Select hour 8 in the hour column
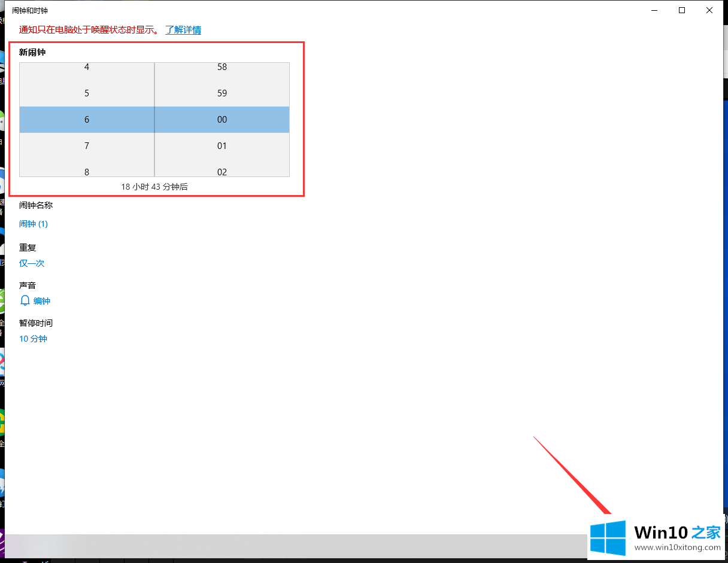 pyautogui.click(x=87, y=171)
